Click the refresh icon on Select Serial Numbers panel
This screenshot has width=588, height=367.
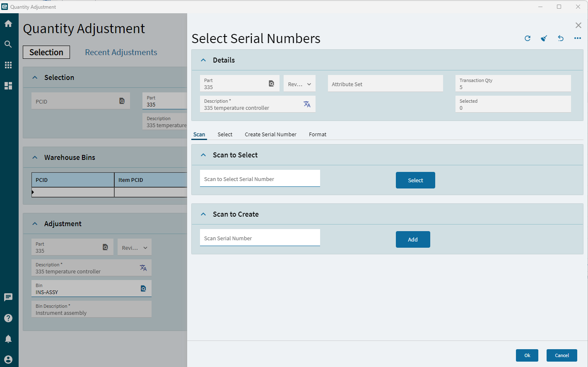(528, 38)
